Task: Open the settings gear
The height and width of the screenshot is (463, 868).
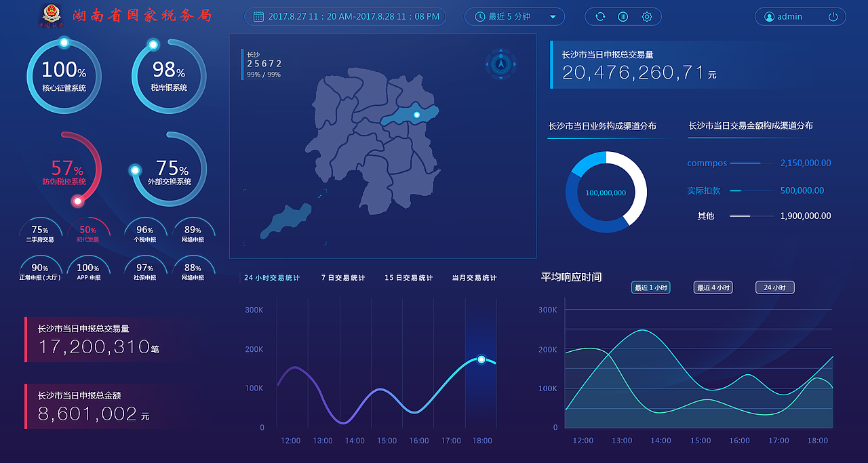Action: [647, 16]
